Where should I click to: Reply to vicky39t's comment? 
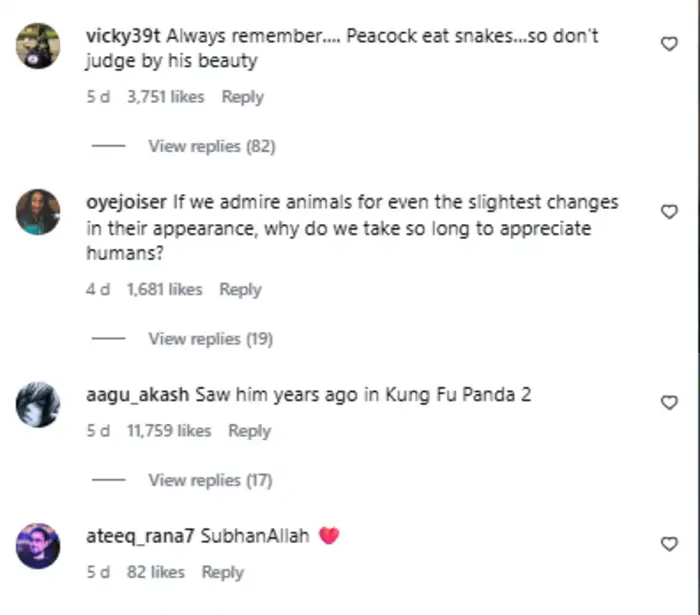(242, 97)
